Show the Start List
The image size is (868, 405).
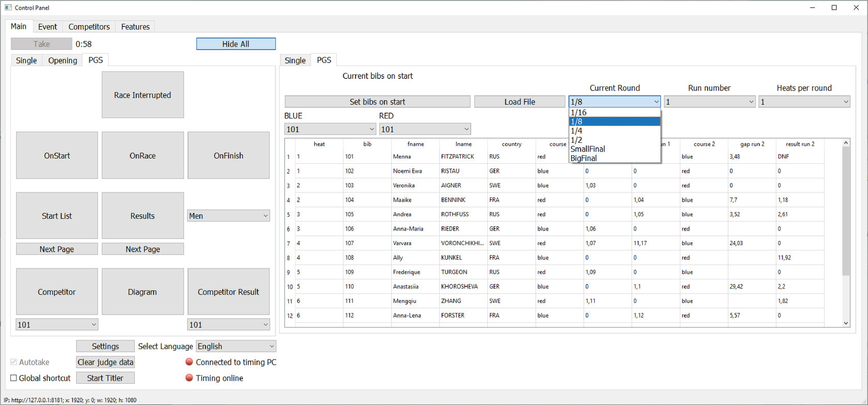click(57, 216)
